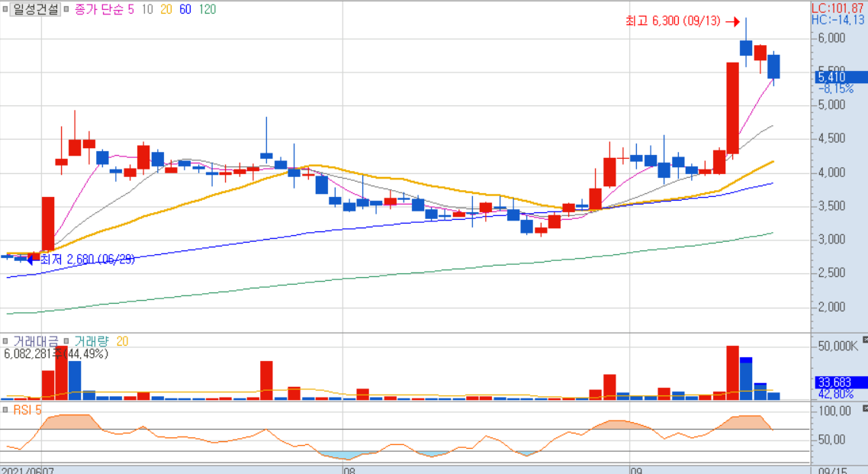Image resolution: width=868 pixels, height=474 pixels.
Task: Click the 거래대금 indicator label
Action: (x=35, y=342)
